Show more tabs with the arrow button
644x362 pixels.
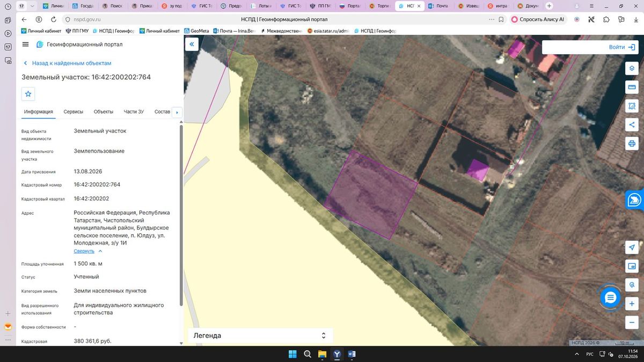coord(177,113)
